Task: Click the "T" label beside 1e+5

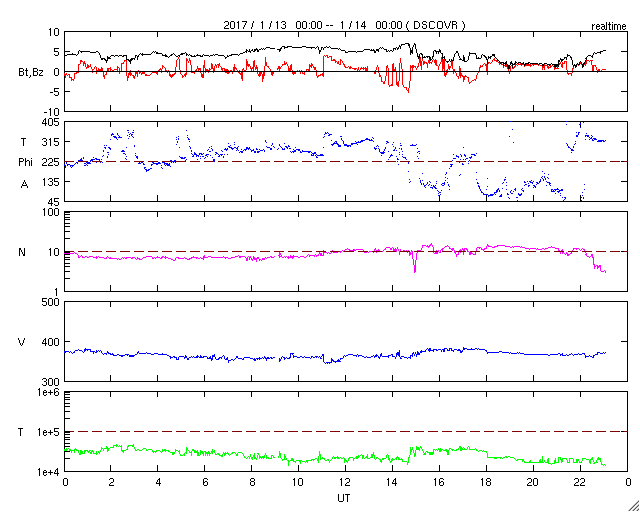Action: pyautogui.click(x=21, y=432)
